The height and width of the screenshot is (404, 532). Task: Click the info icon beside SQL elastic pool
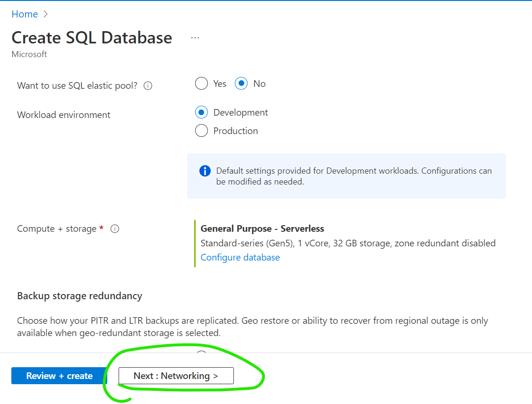(148, 86)
